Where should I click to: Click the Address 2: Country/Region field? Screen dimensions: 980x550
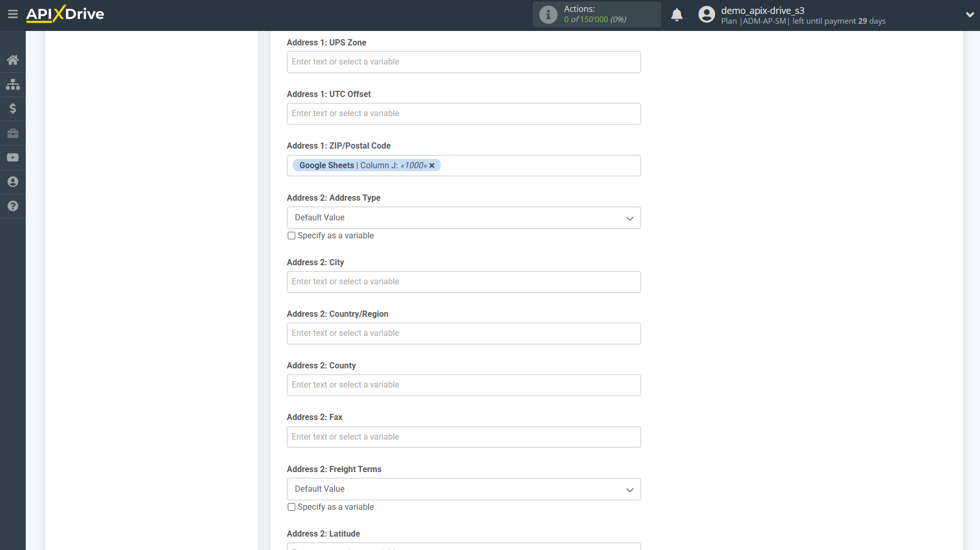[463, 333]
